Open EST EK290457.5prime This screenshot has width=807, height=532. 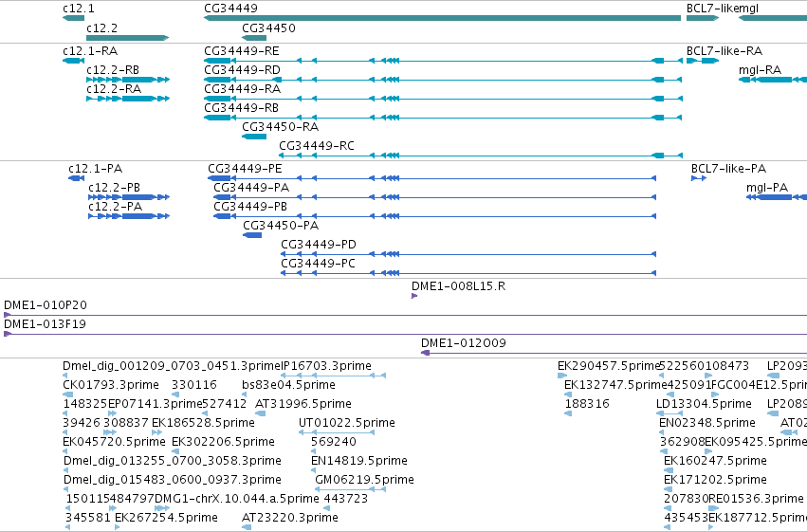pos(609,366)
